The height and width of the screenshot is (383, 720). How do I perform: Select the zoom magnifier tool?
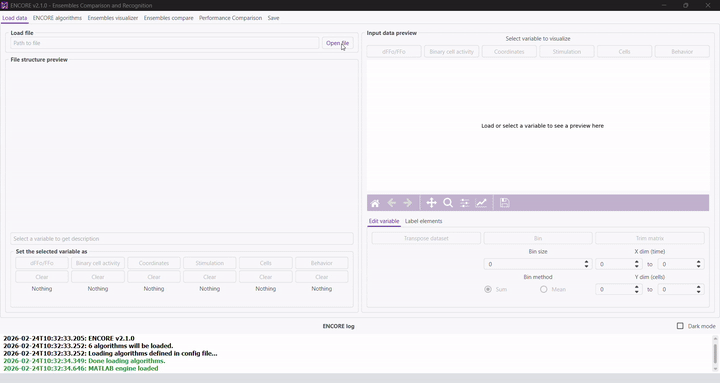(448, 203)
